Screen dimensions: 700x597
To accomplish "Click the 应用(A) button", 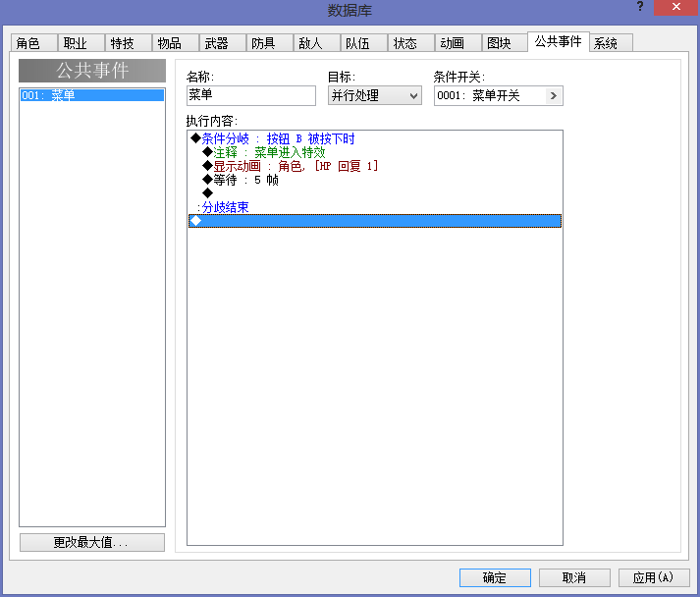I will pos(654,577).
